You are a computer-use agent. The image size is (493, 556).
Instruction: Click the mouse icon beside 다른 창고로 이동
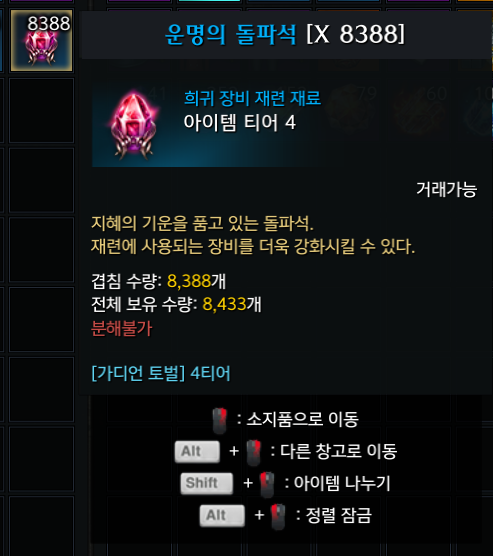click(x=254, y=452)
